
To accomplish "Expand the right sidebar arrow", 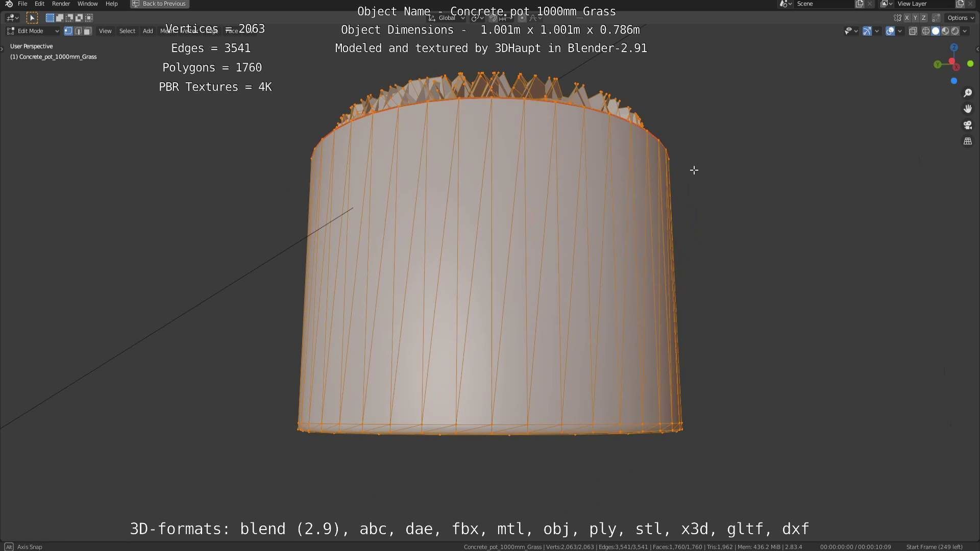I will click(977, 49).
